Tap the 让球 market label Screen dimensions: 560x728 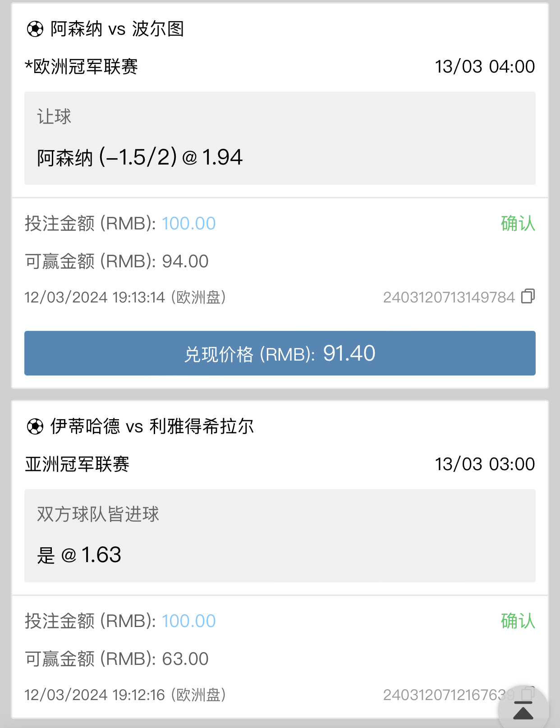(x=54, y=117)
